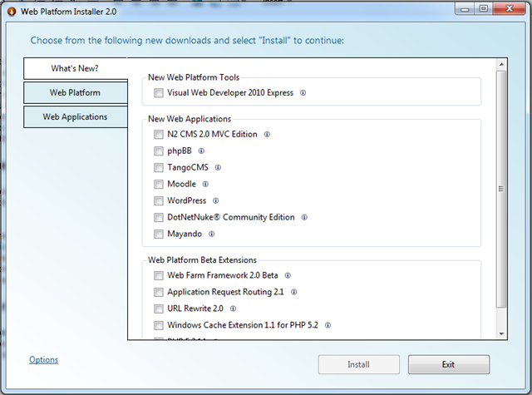Tick the N2 CMS 2.0 MVC Edition checkbox
532x395 pixels.
159,135
